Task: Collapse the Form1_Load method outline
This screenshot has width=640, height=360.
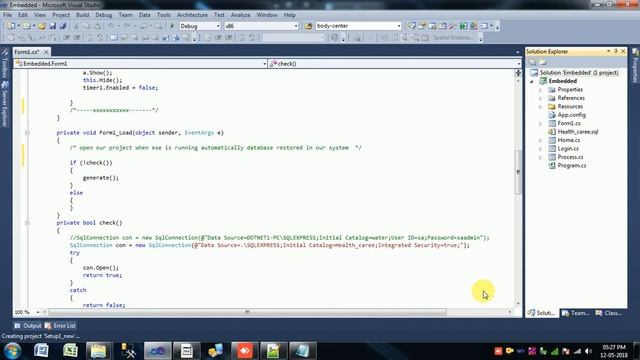Action: [27, 133]
